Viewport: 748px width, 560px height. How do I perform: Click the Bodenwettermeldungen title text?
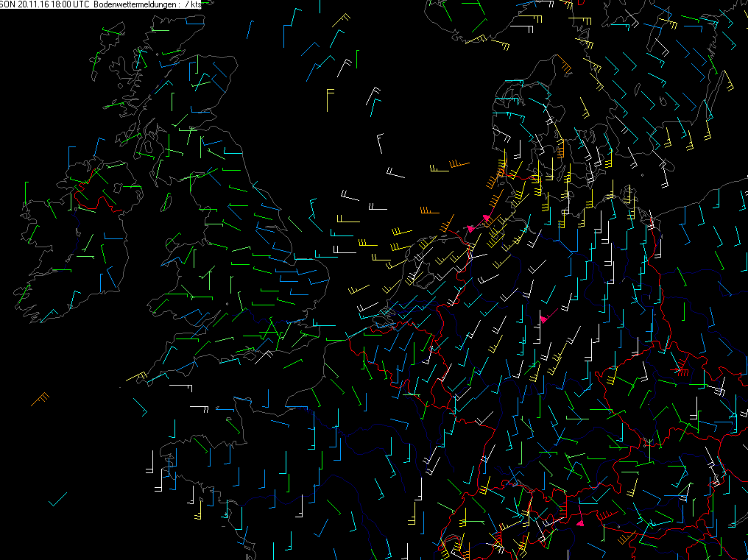pyautogui.click(x=134, y=4)
